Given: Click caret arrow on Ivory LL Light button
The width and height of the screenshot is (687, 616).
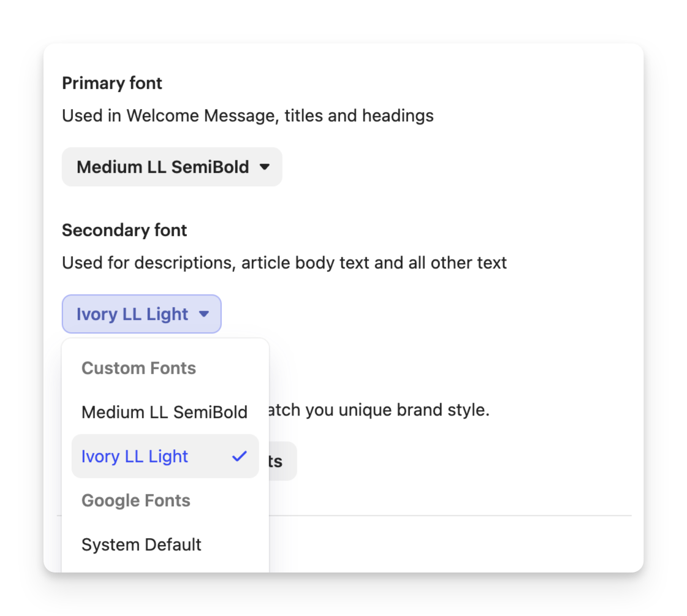Looking at the screenshot, I should (204, 314).
